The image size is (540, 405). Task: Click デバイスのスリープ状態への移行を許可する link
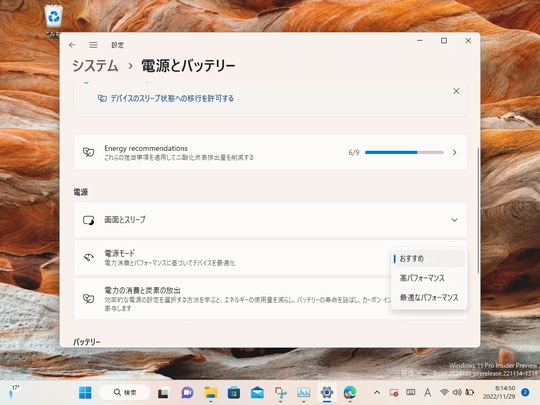(x=172, y=98)
